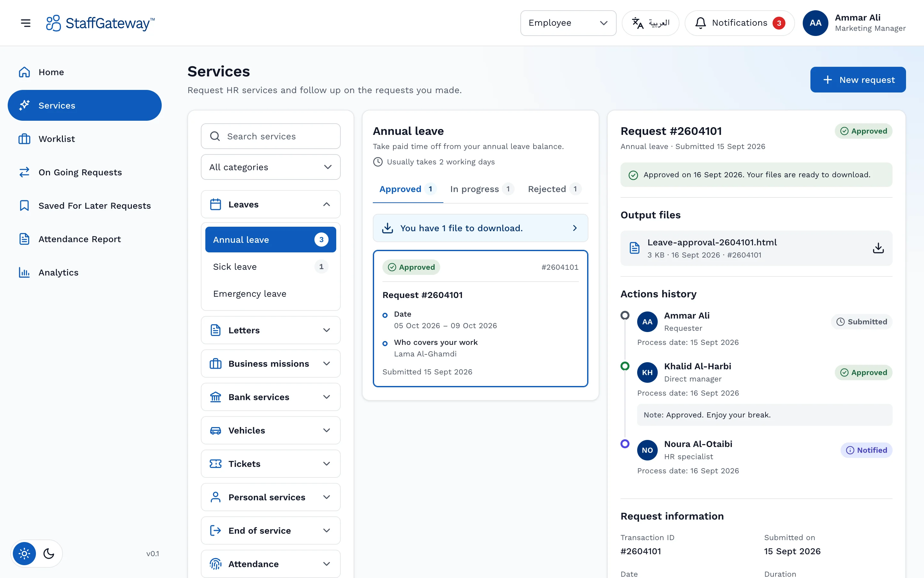Expand the Attendance category
The height and width of the screenshot is (578, 924).
pyautogui.click(x=270, y=564)
